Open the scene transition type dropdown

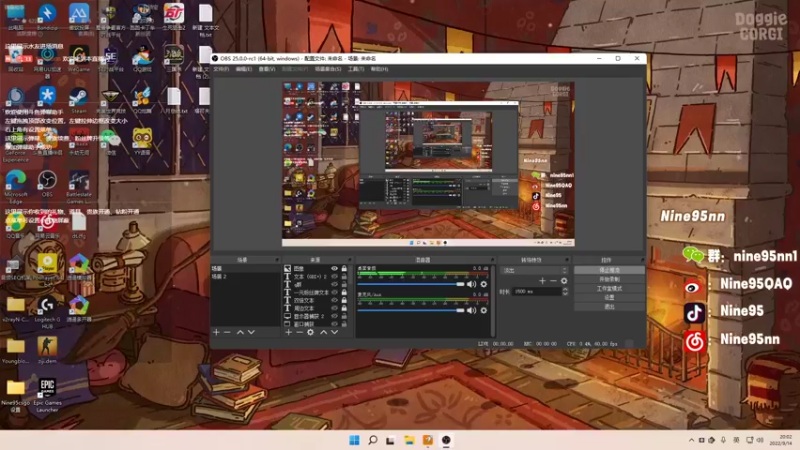pyautogui.click(x=534, y=270)
